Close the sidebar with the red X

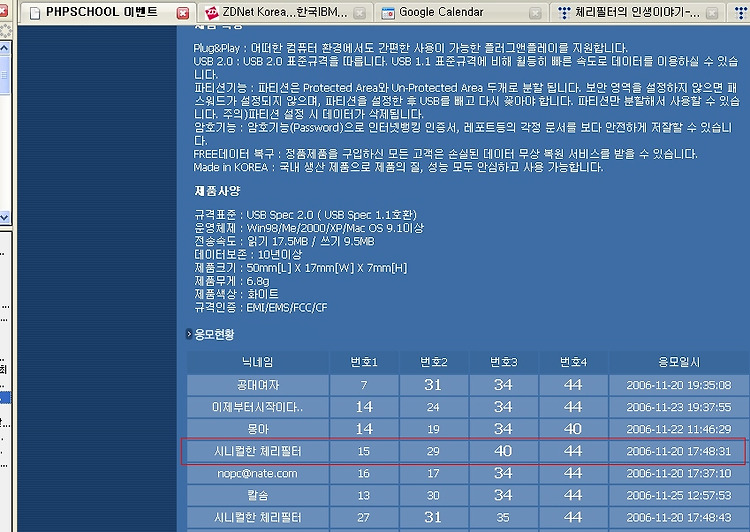[x=3, y=11]
